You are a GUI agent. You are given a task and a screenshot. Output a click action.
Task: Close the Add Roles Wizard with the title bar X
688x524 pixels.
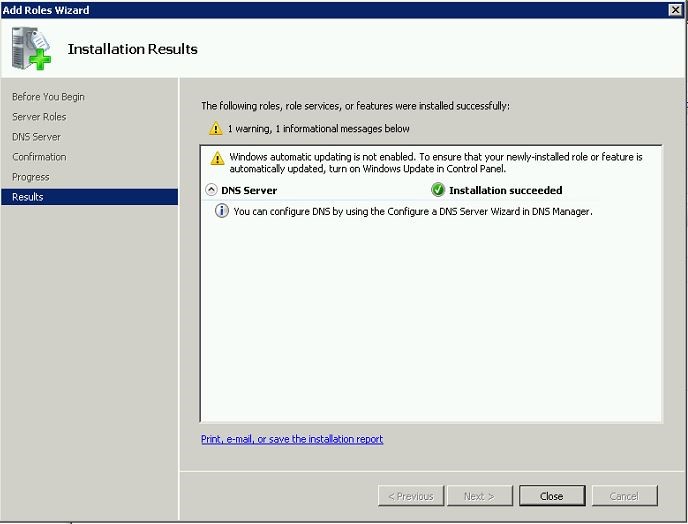[x=675, y=9]
